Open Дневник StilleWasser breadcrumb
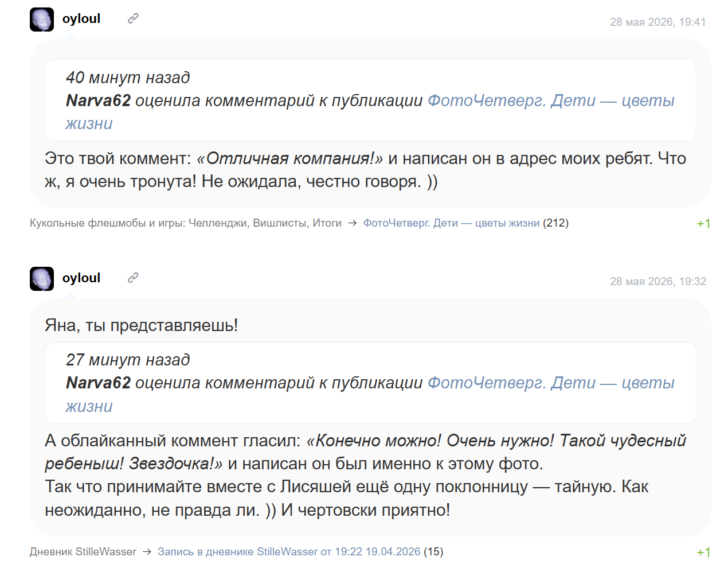Image resolution: width=728 pixels, height=572 pixels. click(83, 552)
